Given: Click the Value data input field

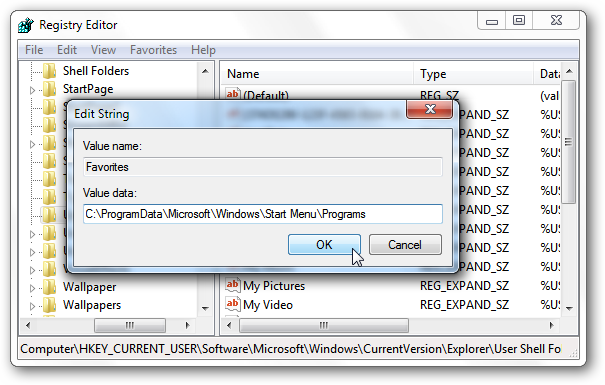Looking at the screenshot, I should [x=263, y=214].
